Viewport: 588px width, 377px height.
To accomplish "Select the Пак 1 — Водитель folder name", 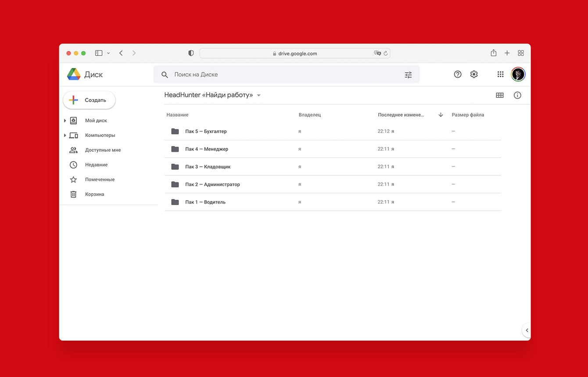I will coord(205,202).
